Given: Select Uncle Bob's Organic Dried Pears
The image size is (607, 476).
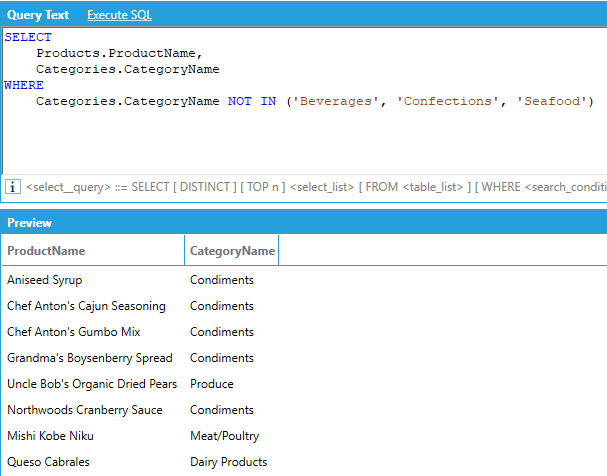Looking at the screenshot, I should point(92,384).
